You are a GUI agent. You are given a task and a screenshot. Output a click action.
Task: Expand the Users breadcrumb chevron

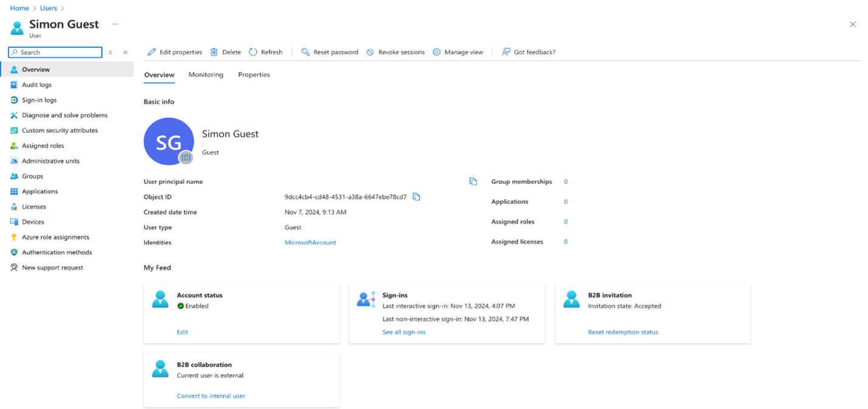(61, 8)
